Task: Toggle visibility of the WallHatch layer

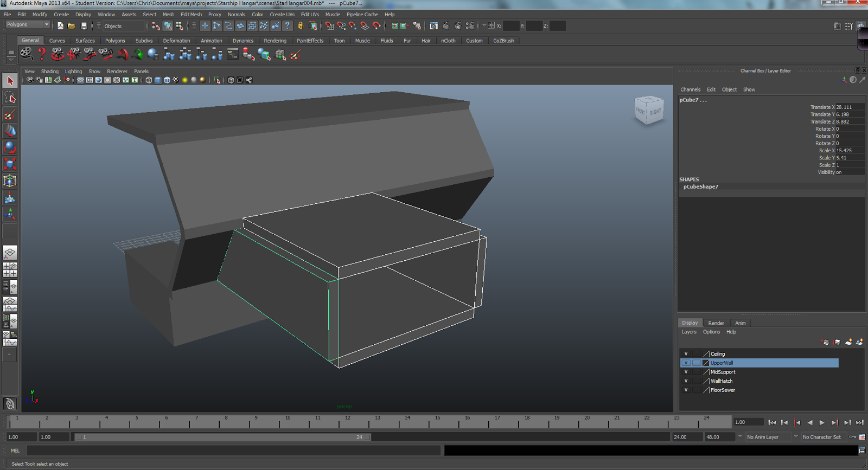Action: pos(686,381)
